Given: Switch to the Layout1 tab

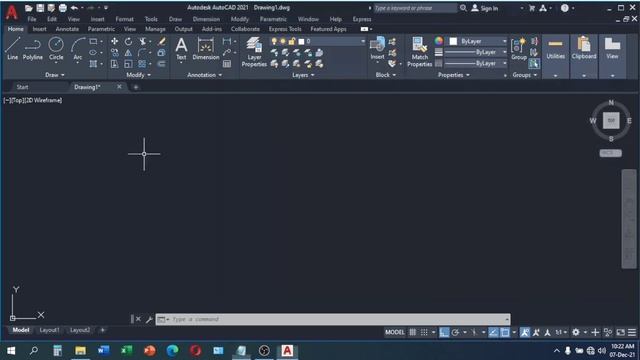Looking at the screenshot, I should click(x=49, y=330).
